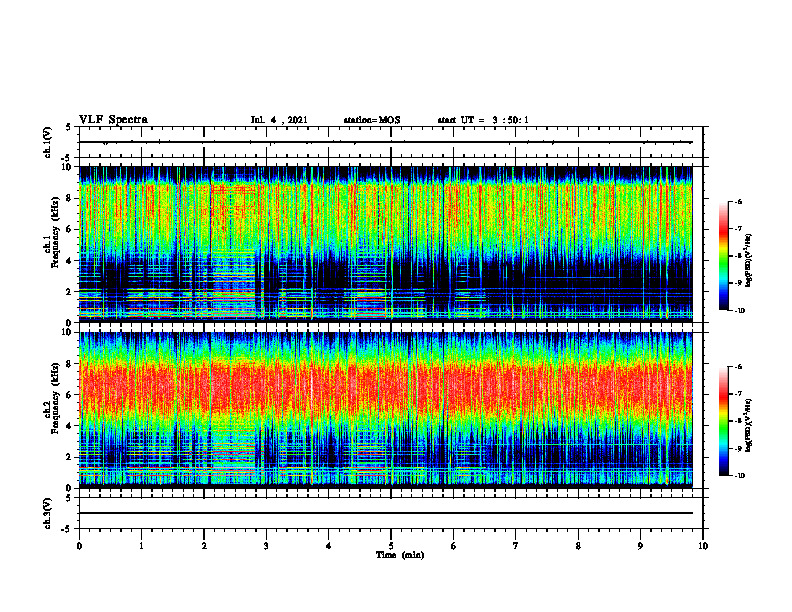Click time axis tick label '0'
The image size is (792, 612).
(x=79, y=546)
